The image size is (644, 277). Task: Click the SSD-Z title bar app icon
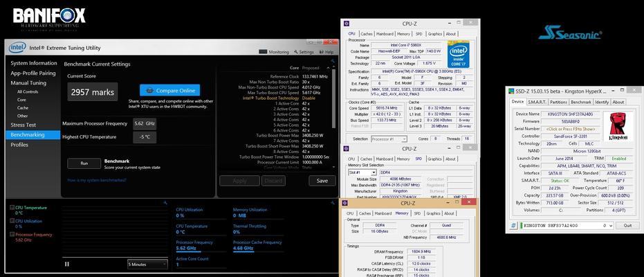click(511, 91)
